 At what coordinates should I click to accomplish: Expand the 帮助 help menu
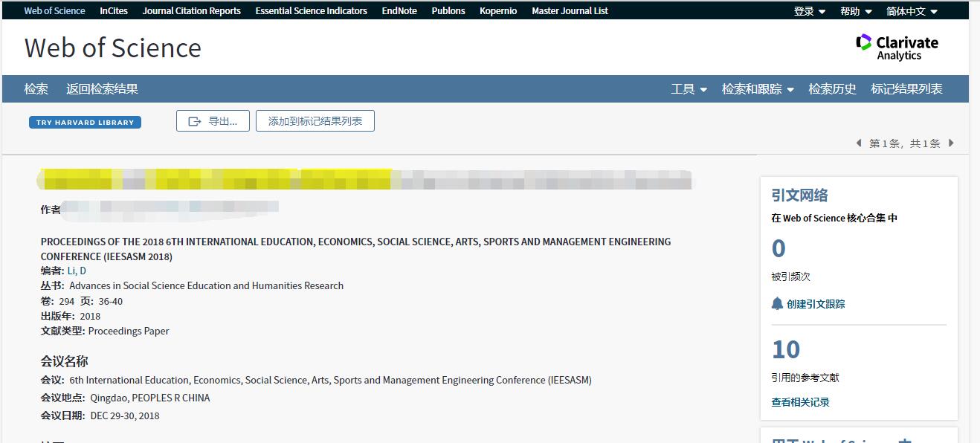point(855,11)
